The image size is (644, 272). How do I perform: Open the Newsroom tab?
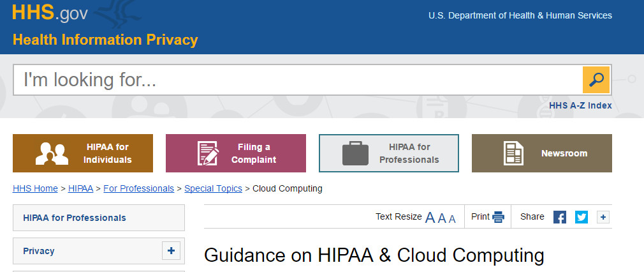point(542,153)
